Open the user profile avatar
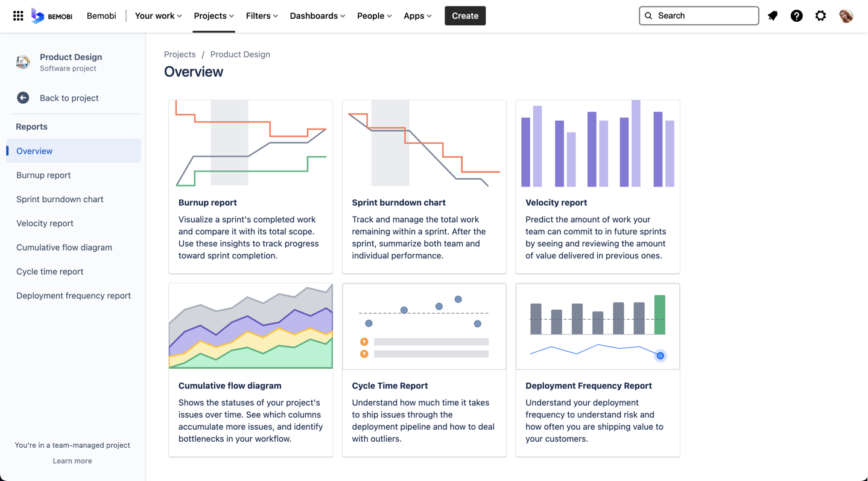868x481 pixels. click(846, 16)
